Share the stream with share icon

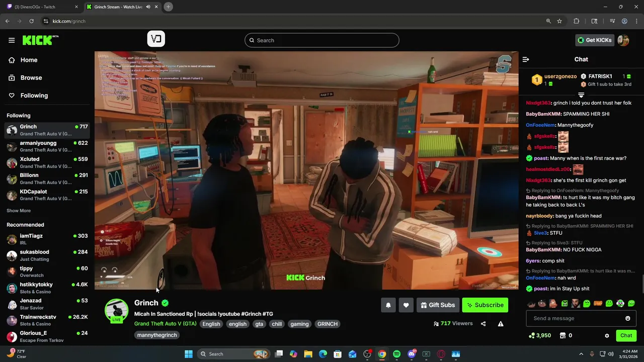tap(484, 324)
